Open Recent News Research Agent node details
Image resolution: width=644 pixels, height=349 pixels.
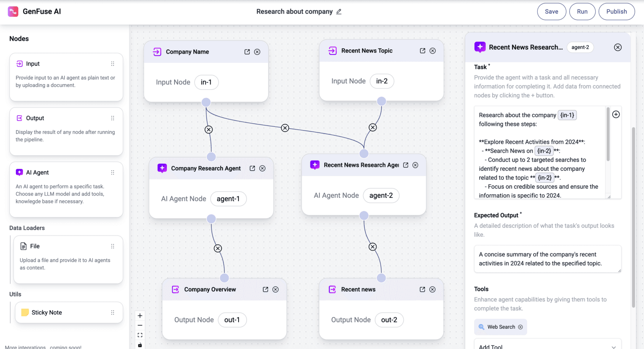point(405,165)
